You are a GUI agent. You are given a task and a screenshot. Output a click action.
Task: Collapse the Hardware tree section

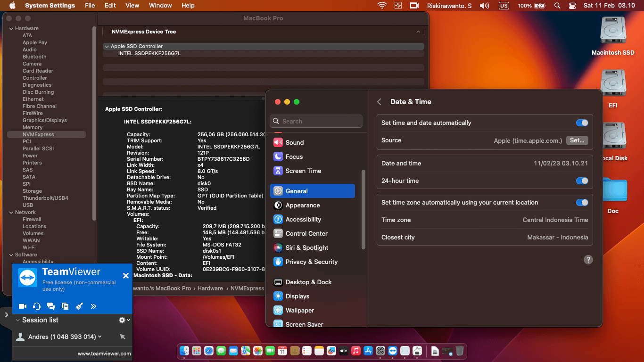point(11,28)
